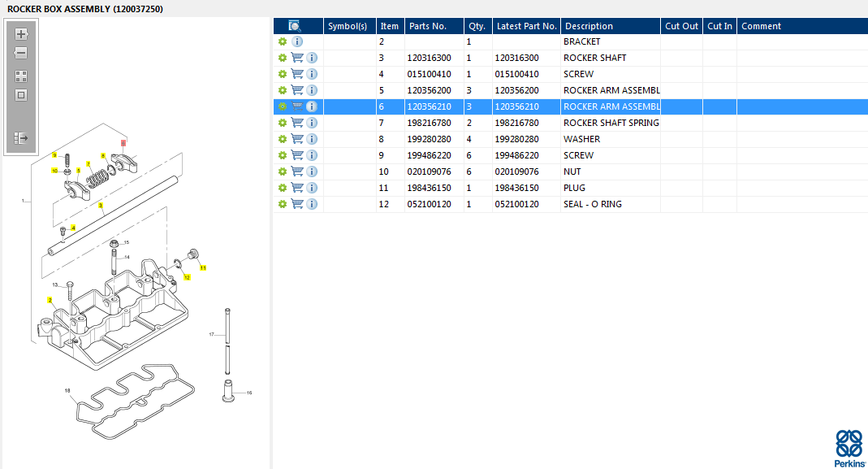Viewport: 868px width, 469px height.
Task: Click yellow callout 2 on the diagram
Action: coord(50,300)
